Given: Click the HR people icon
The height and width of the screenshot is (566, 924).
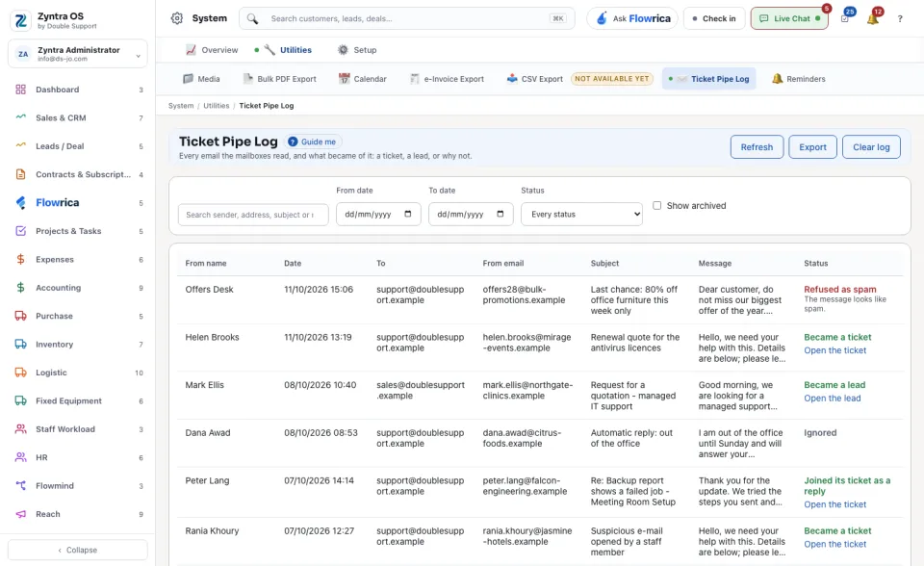Looking at the screenshot, I should (20, 457).
